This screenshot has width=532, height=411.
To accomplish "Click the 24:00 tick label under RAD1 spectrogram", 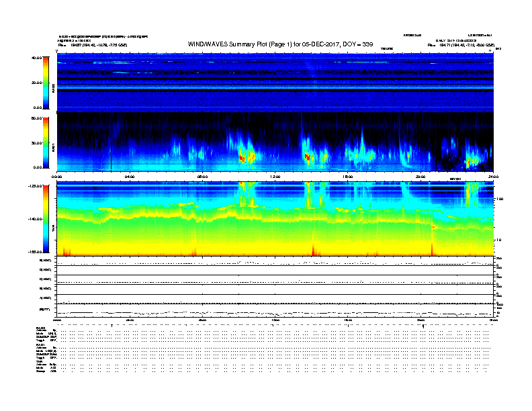I will coord(493,177).
